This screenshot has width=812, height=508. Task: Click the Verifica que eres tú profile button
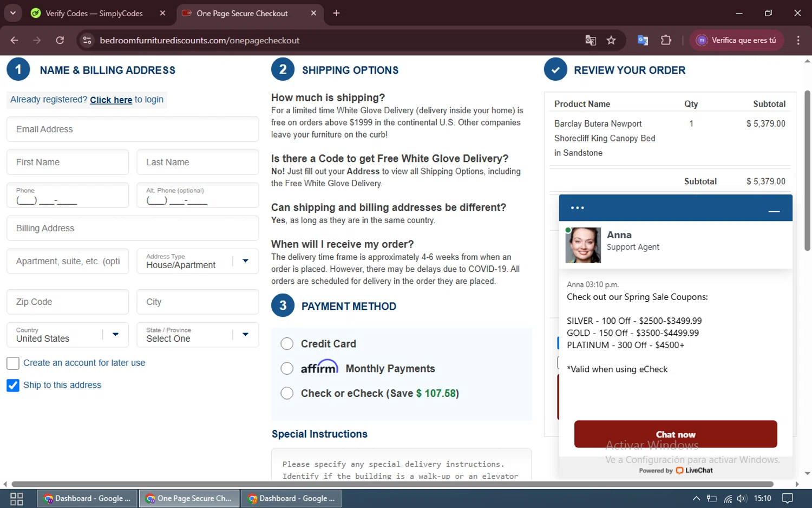point(736,40)
